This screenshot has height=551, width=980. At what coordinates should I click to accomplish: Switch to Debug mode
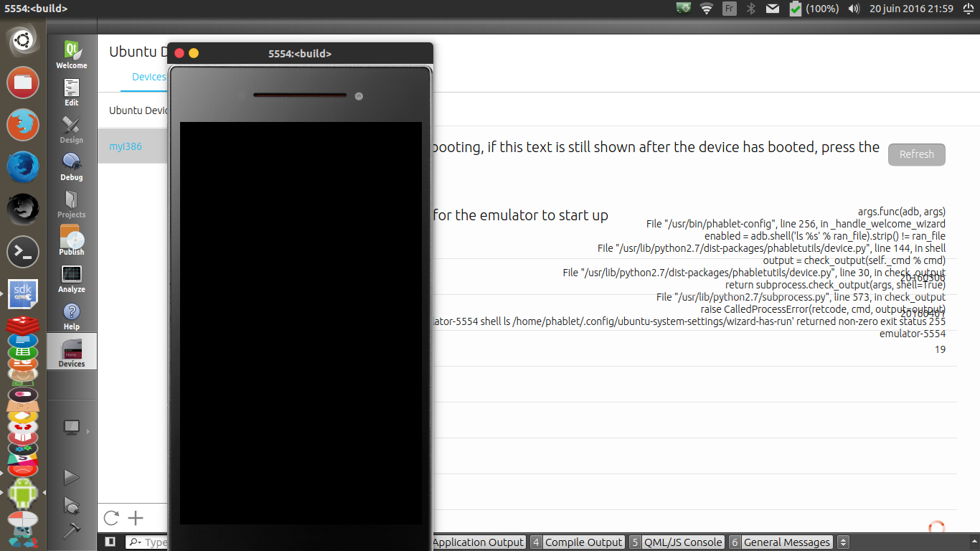click(x=72, y=167)
